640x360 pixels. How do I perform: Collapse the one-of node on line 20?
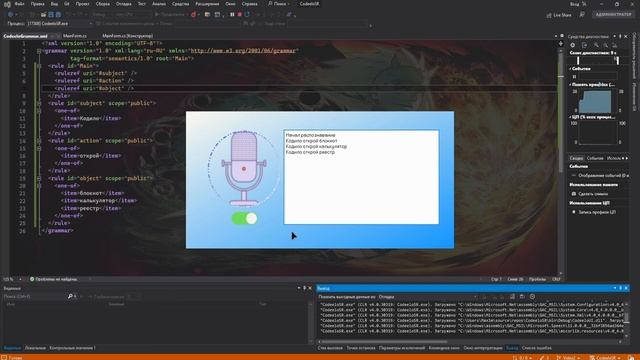point(39,186)
